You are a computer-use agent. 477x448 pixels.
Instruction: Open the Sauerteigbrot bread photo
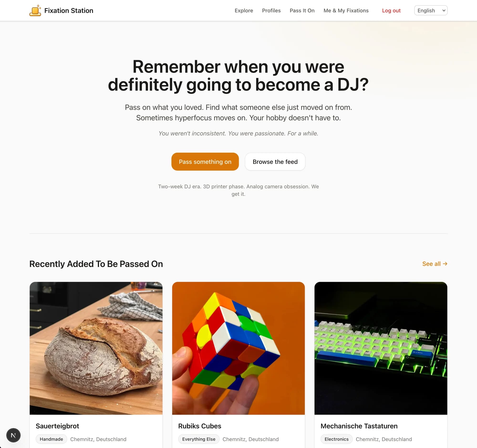click(96, 348)
